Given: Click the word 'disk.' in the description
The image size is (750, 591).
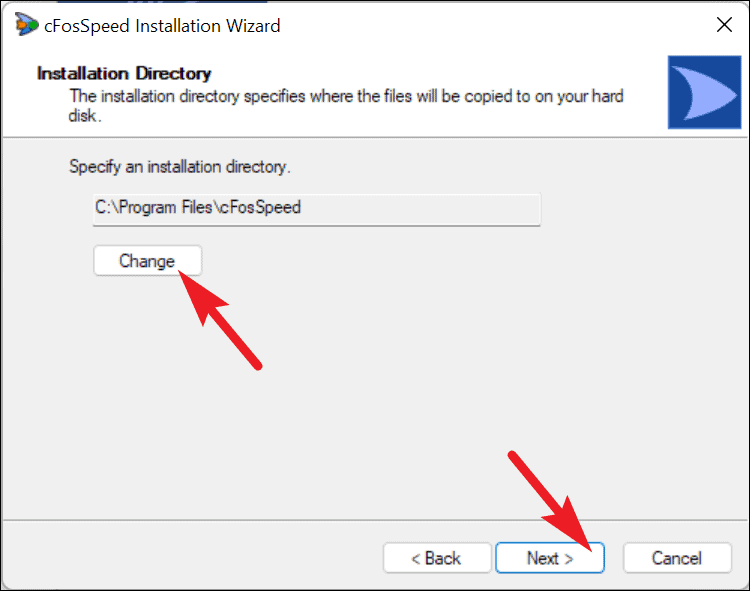Looking at the screenshot, I should coord(85,115).
